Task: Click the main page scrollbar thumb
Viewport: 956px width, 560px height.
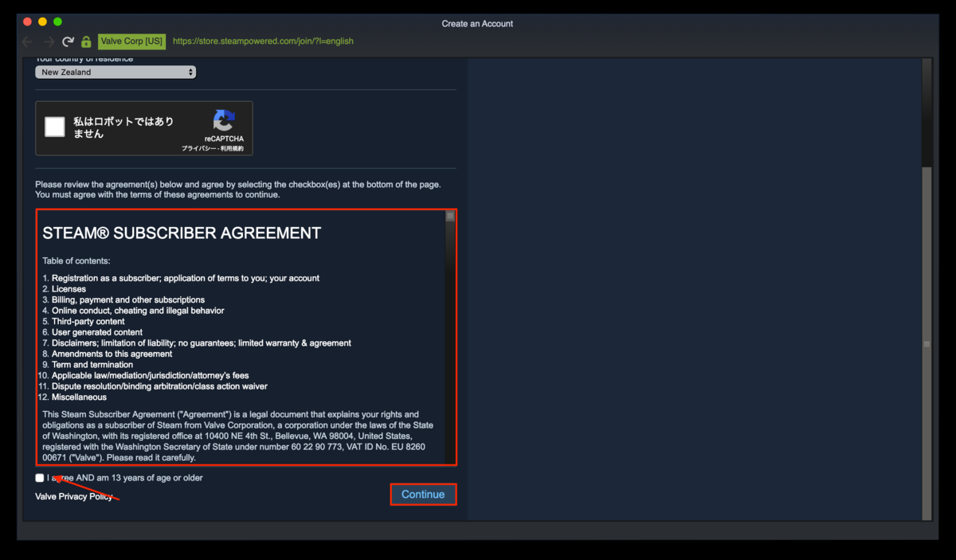Action: [x=927, y=344]
